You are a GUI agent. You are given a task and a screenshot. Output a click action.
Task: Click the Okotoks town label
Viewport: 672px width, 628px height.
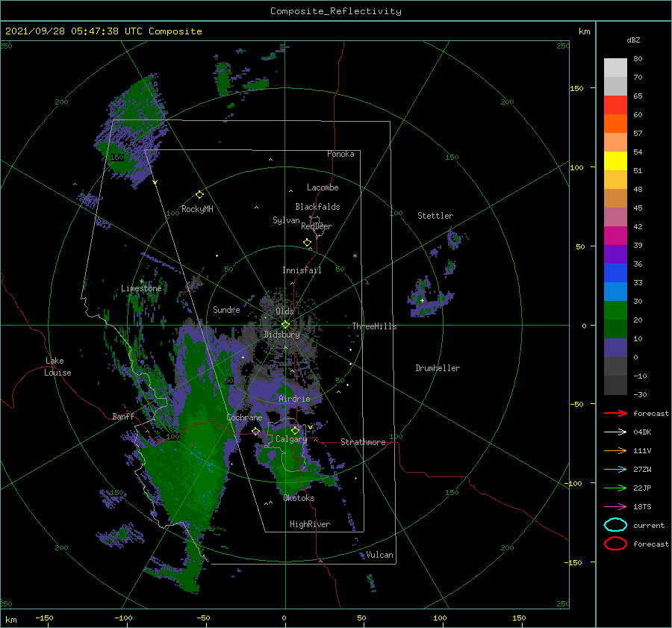pos(299,498)
